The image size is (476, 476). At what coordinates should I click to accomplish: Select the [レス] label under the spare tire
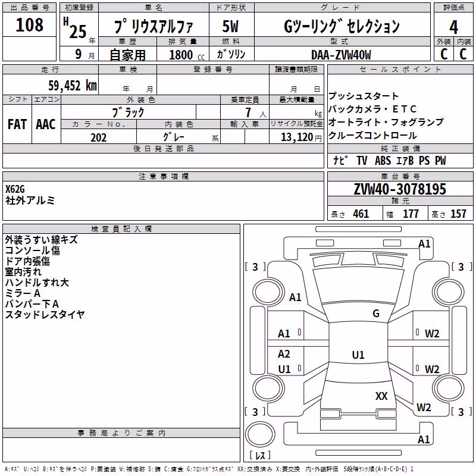(260, 455)
